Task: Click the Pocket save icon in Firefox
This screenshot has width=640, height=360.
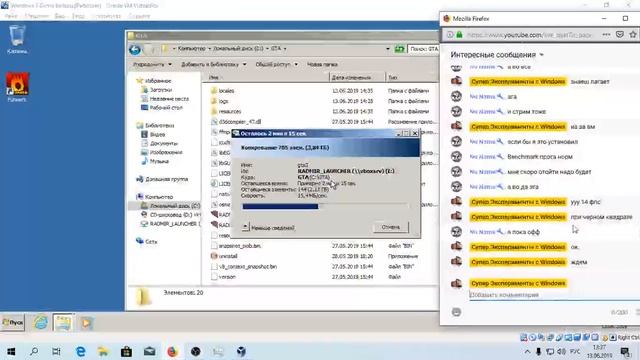Action: point(620,35)
